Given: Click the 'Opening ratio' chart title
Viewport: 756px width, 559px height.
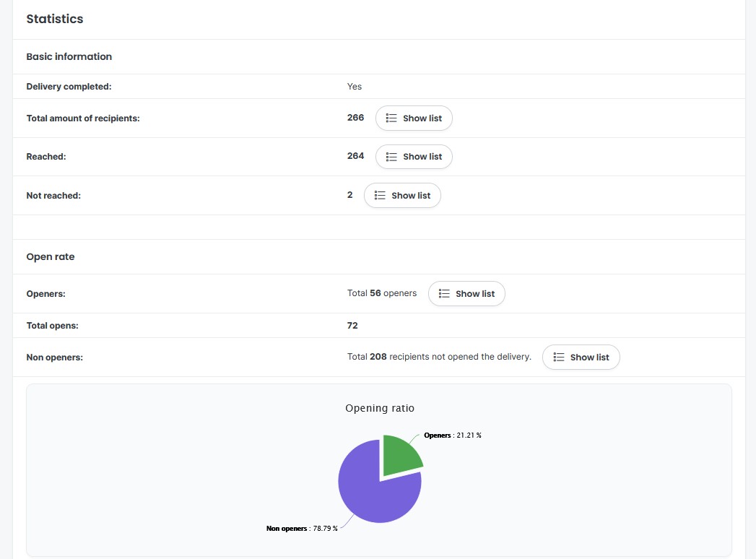Looking at the screenshot, I should [380, 408].
